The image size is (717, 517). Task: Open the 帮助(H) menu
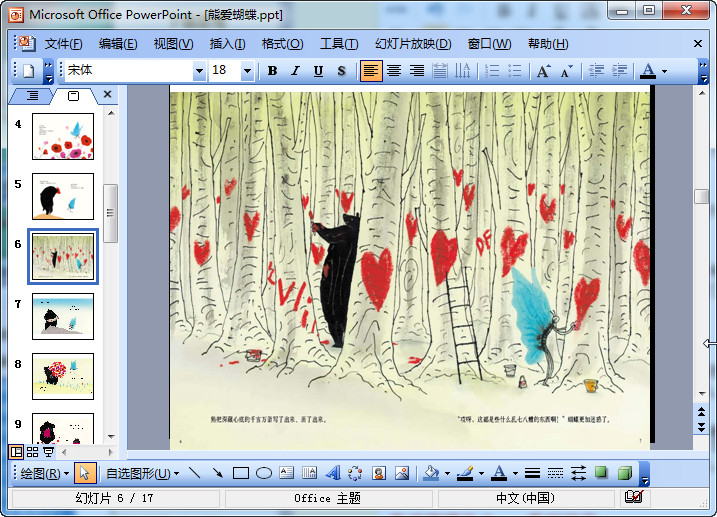(x=548, y=44)
